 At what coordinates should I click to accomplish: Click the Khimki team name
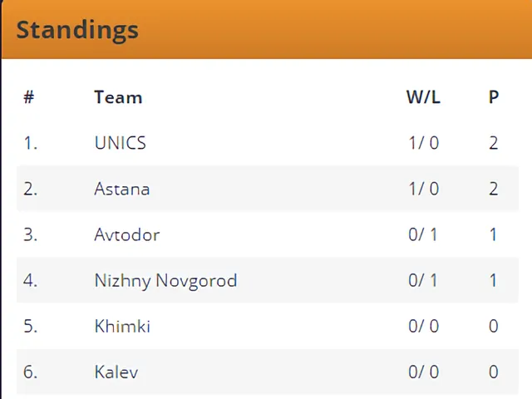122,326
